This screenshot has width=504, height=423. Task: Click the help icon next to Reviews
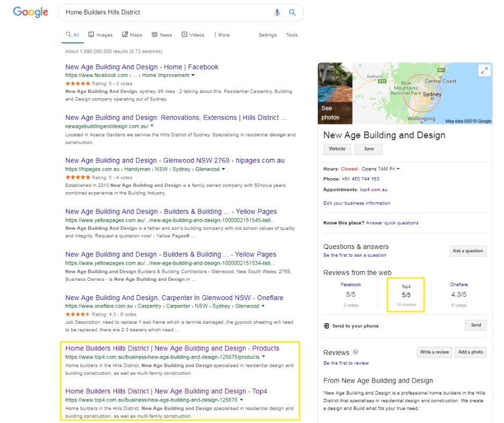click(356, 352)
